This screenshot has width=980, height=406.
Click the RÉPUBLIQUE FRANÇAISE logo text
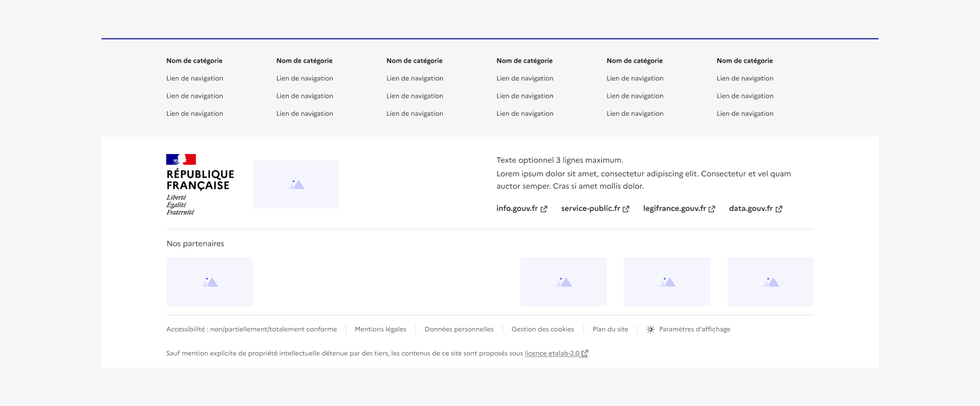[200, 180]
